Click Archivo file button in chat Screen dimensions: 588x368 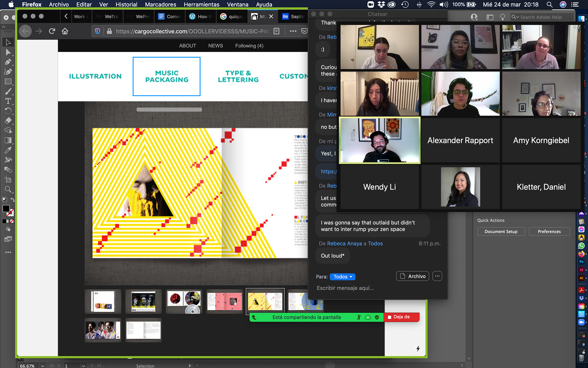coord(413,276)
